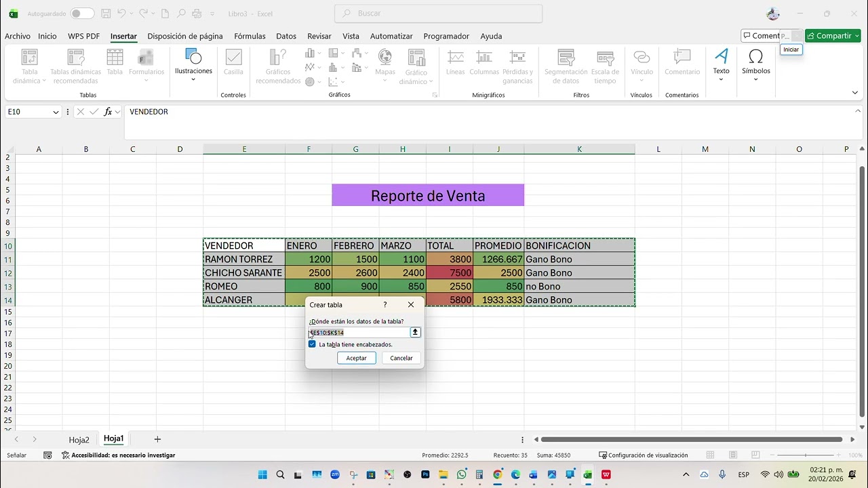Add a new sheet with plus button
Screen dimensions: 868x488
157,440
